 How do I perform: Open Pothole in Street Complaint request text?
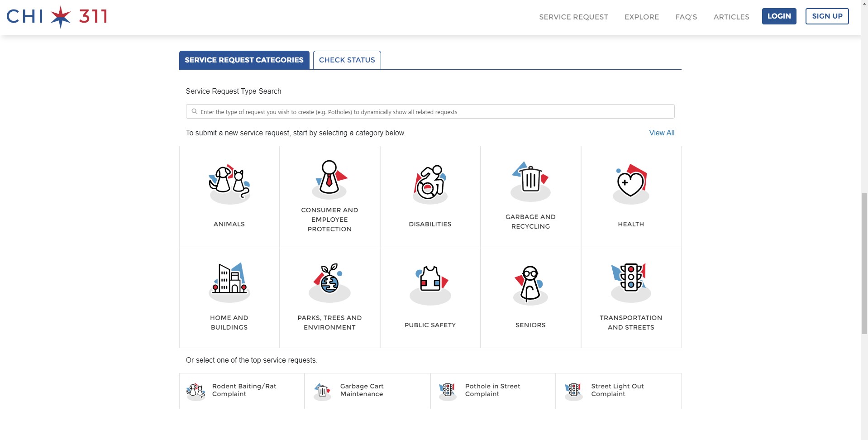tap(493, 390)
